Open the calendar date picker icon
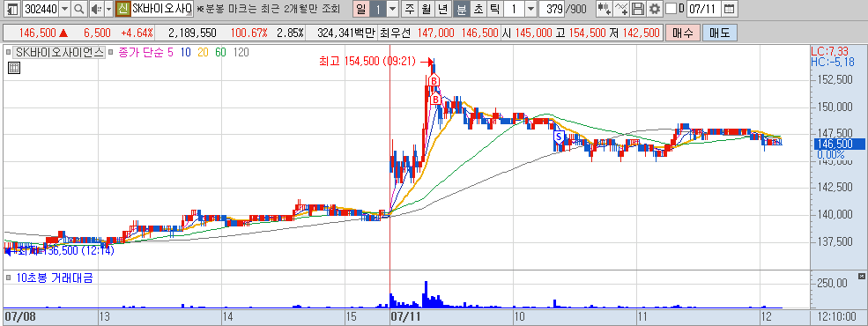This screenshot has height=326, width=868. tap(730, 9)
